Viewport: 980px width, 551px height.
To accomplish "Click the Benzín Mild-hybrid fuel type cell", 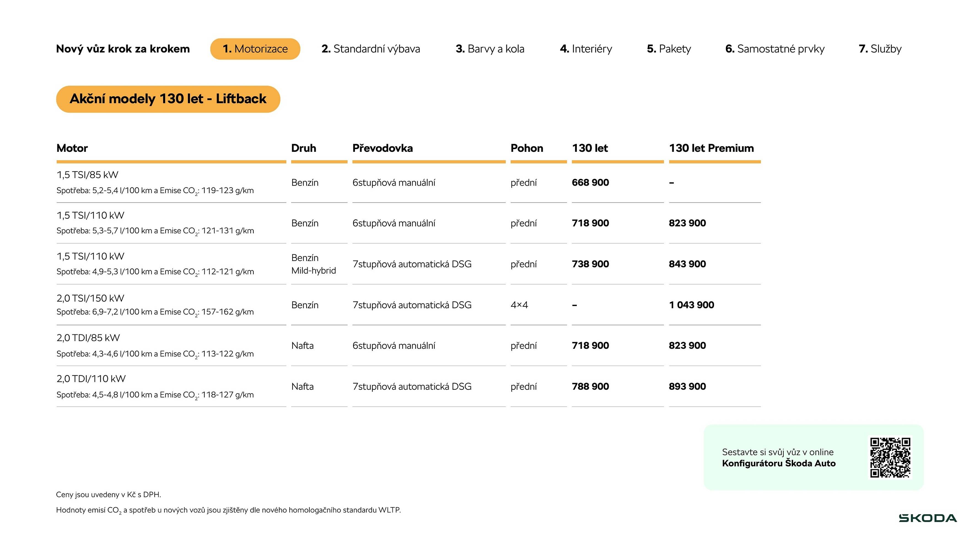I will tap(313, 264).
